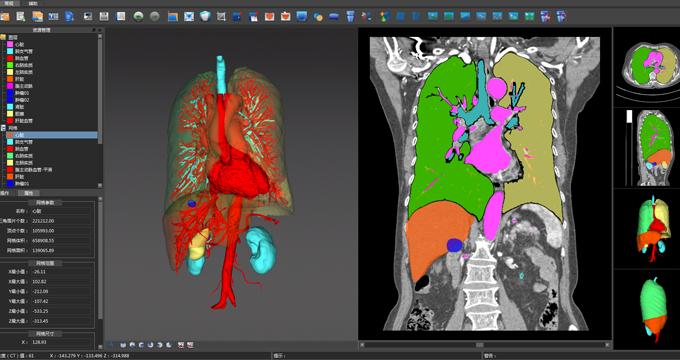Click the white 3D shield mesh icon
680x360 pixels.
click(x=205, y=16)
